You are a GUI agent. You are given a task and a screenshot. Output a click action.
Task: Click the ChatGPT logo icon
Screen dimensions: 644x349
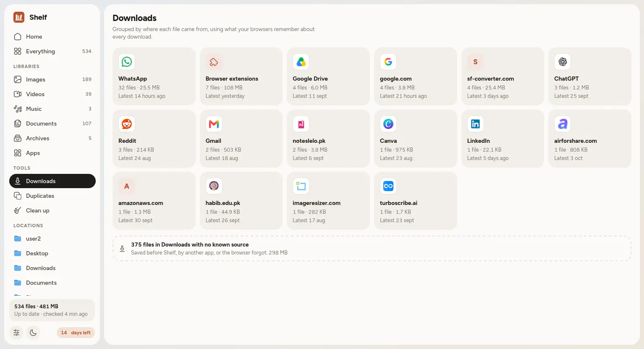tap(563, 62)
